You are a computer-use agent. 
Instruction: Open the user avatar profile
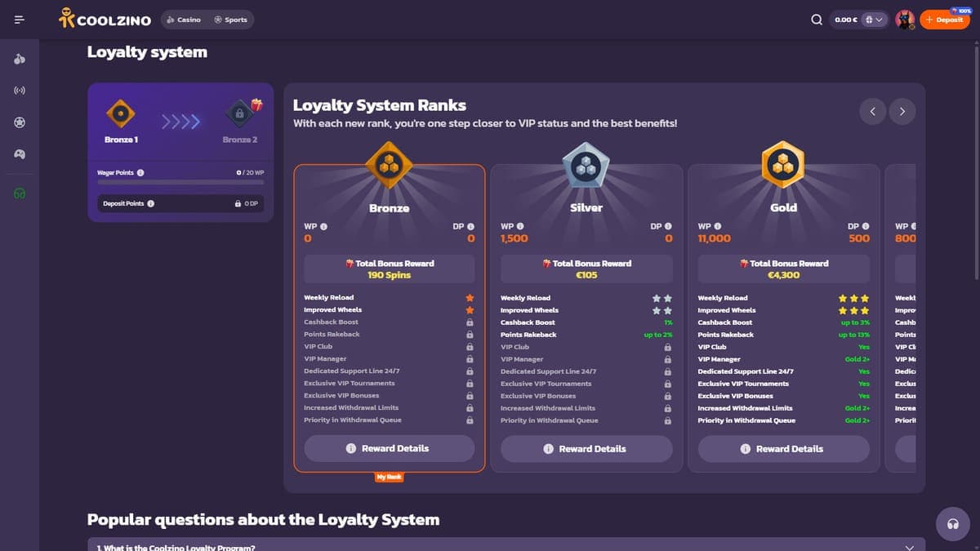905,20
